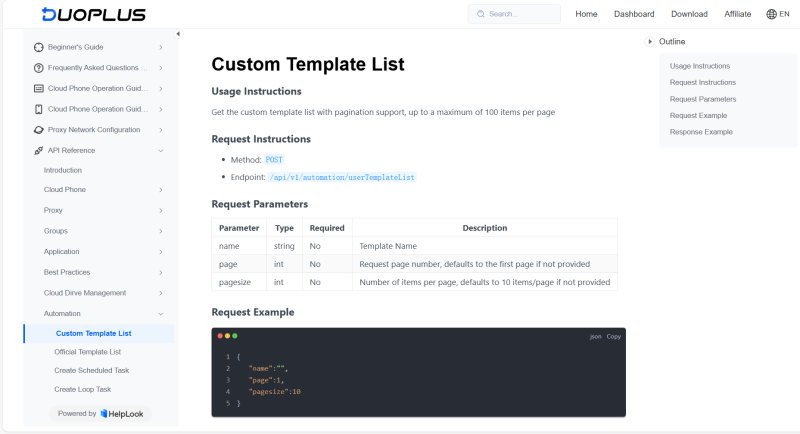The width and height of the screenshot is (800, 434).
Task: Open Official Template List page
Action: click(x=88, y=352)
